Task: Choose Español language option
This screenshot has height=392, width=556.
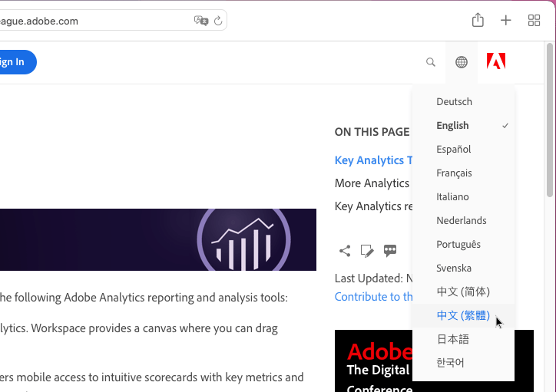Action: 463,149
